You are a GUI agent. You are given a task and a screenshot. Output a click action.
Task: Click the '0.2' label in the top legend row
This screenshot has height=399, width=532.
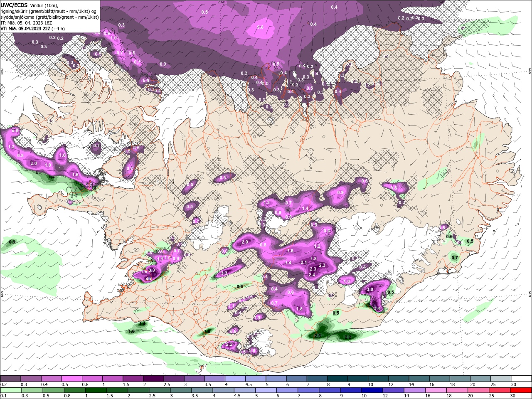click(x=3, y=384)
